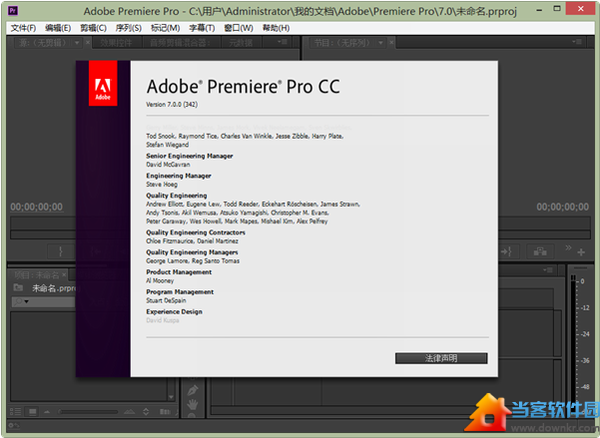The width and height of the screenshot is (600, 438).
Task: Open the Program monitor button editor plus
Action: pos(581,252)
